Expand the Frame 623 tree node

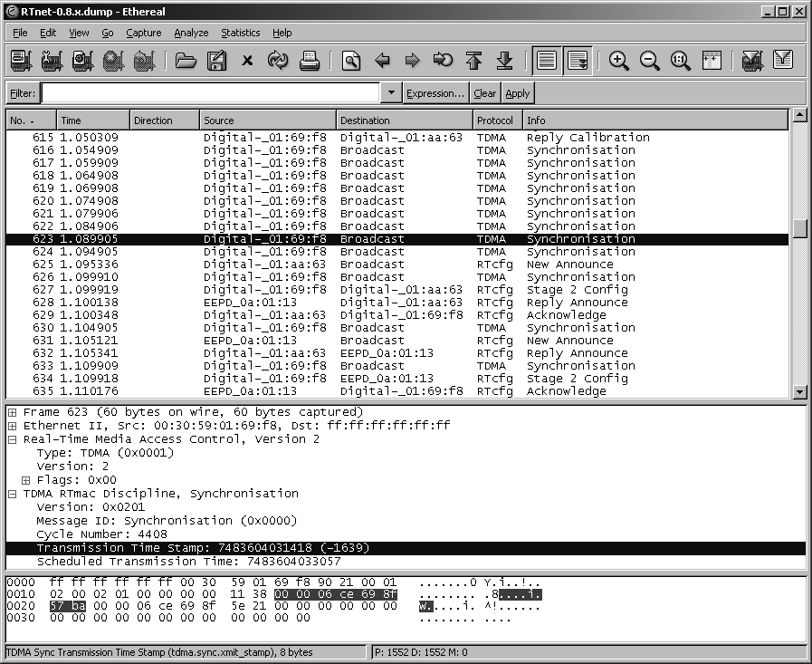coord(13,412)
